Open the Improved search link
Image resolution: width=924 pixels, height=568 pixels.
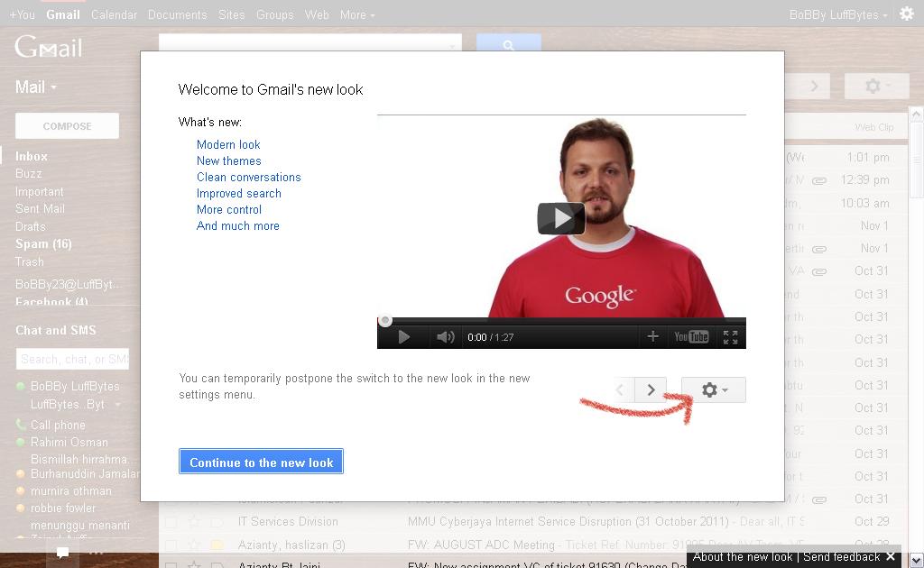click(238, 194)
